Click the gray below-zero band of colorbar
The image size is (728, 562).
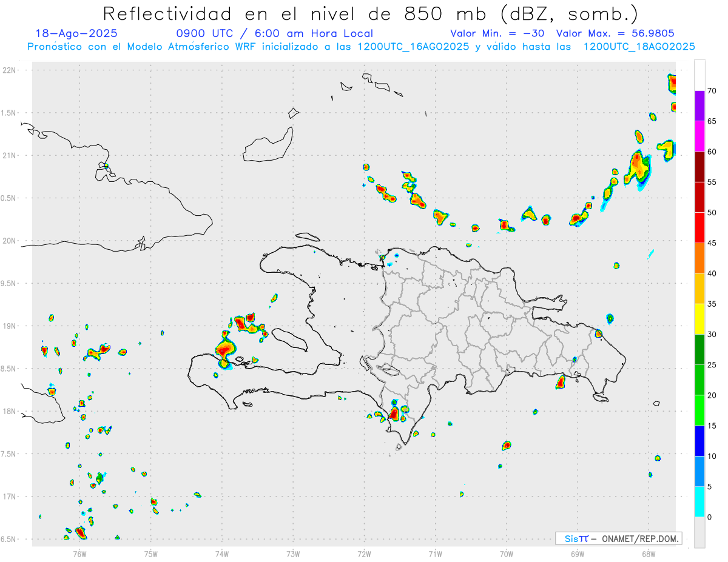coord(699,532)
